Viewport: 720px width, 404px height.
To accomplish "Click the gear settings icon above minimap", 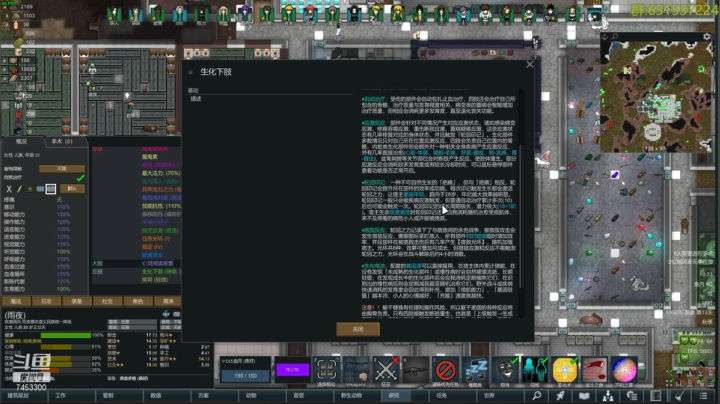I will point(707,37).
